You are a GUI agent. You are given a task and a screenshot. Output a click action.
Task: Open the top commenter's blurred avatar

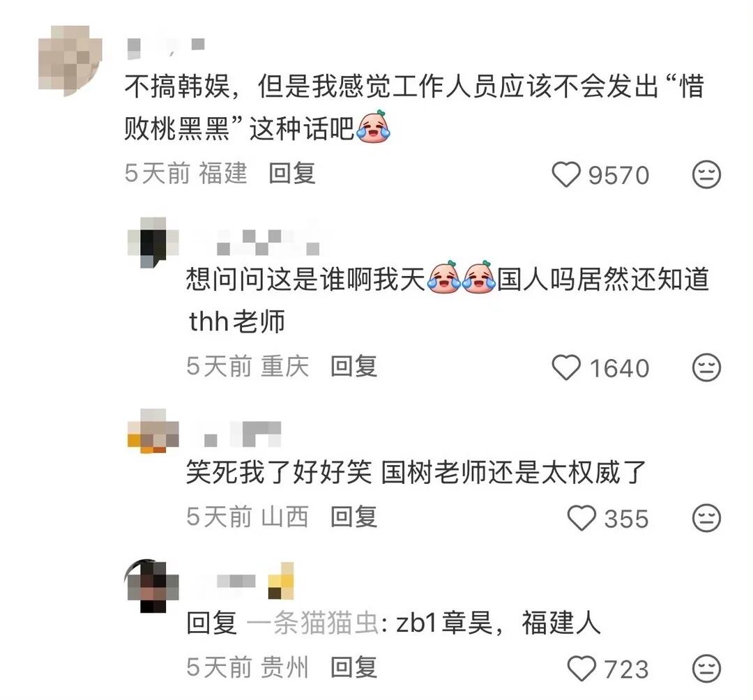[x=70, y=59]
